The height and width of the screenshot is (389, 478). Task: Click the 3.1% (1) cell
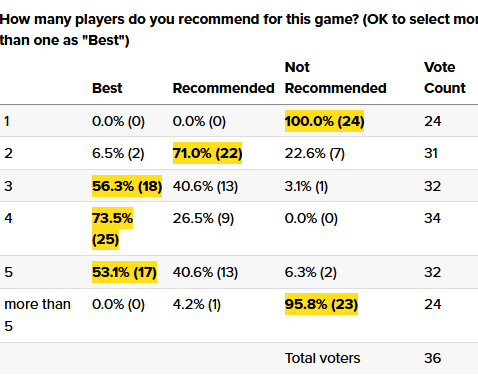[x=306, y=186]
